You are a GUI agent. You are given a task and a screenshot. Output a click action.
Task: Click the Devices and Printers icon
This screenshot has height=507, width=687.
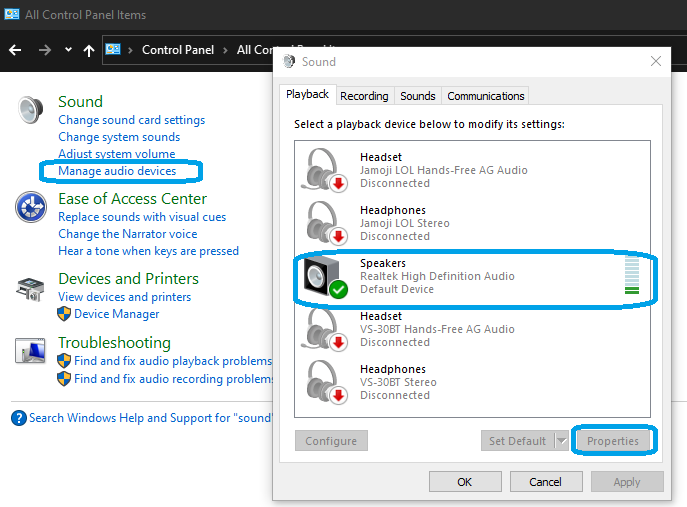coord(30,289)
